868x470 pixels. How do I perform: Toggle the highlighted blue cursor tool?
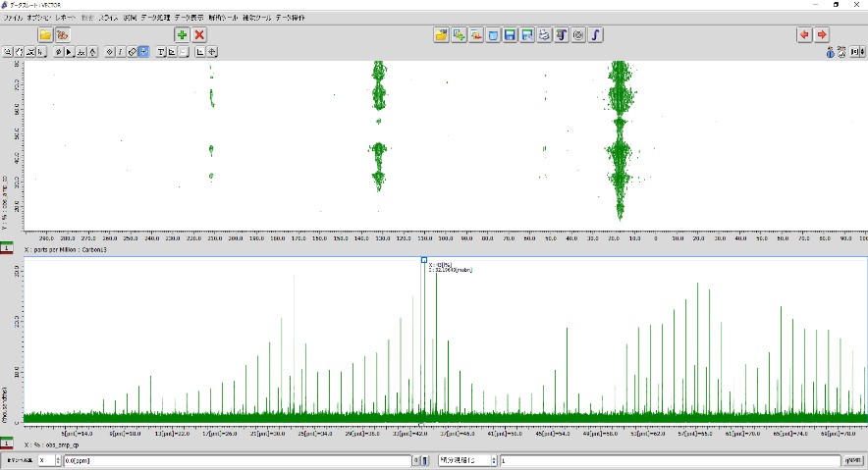(x=144, y=52)
